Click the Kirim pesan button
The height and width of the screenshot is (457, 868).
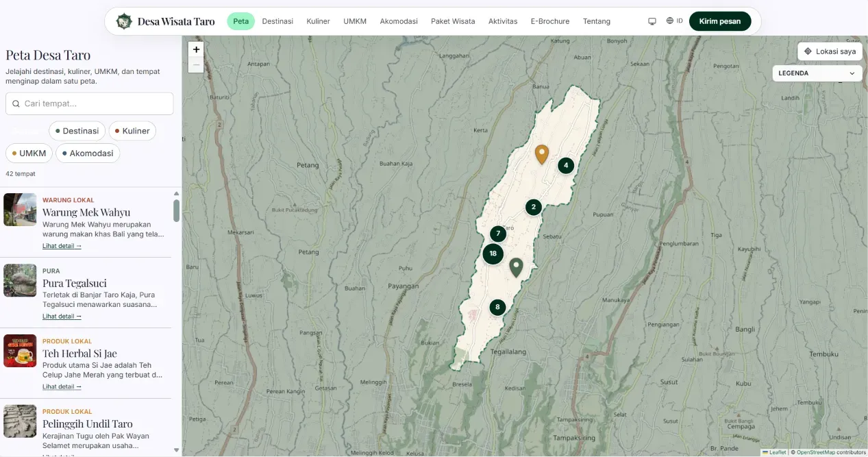pyautogui.click(x=720, y=21)
